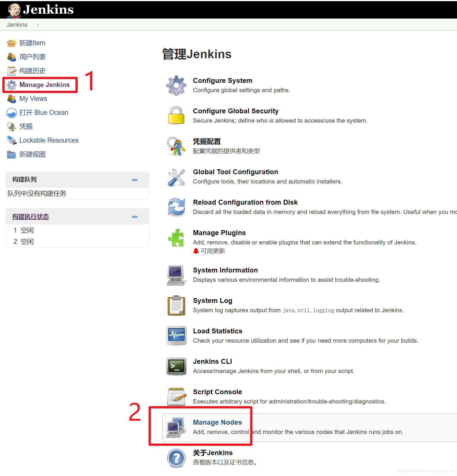Click the Configure System gear icon

(176, 86)
